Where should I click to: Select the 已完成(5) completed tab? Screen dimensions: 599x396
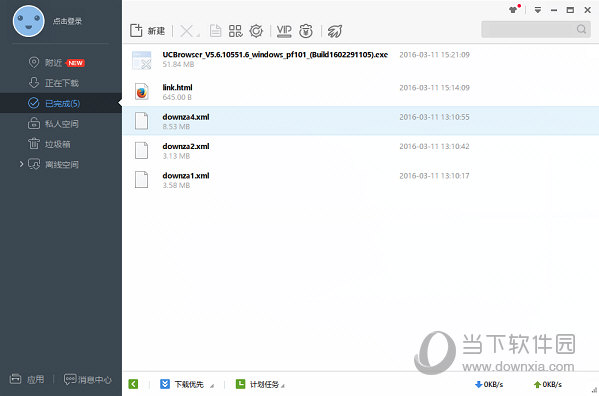pyautogui.click(x=61, y=103)
